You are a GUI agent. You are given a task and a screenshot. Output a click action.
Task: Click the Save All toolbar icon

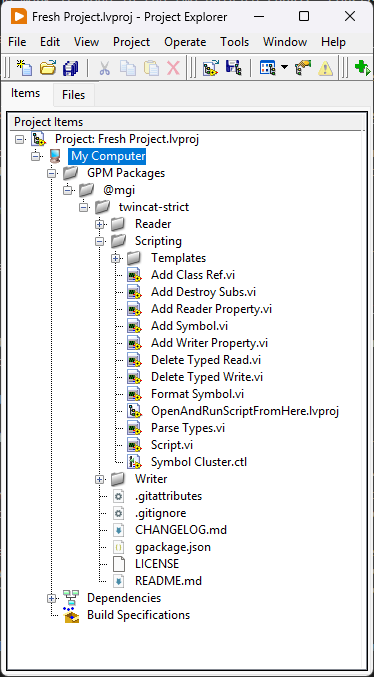click(70, 68)
